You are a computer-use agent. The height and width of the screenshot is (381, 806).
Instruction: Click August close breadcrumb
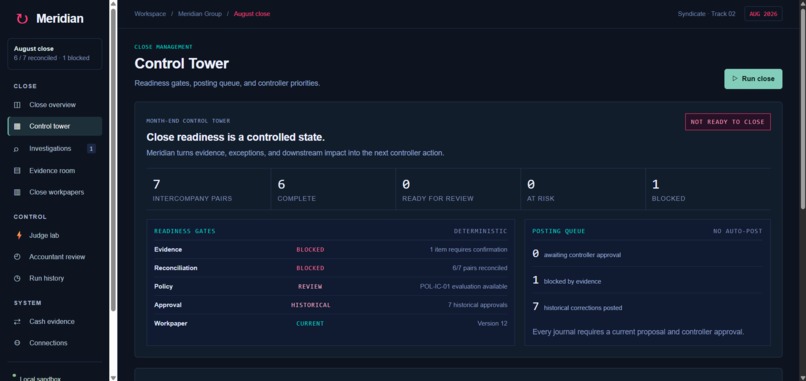[252, 14]
